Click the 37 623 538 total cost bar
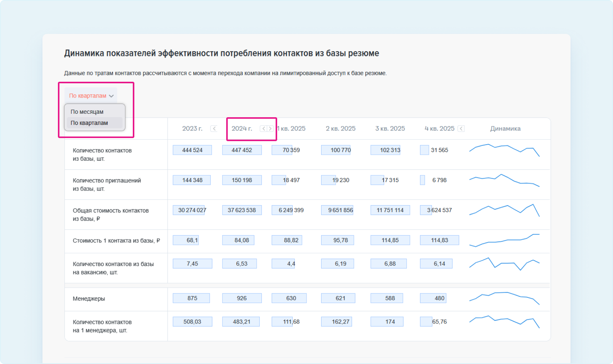613x364 pixels. (242, 210)
